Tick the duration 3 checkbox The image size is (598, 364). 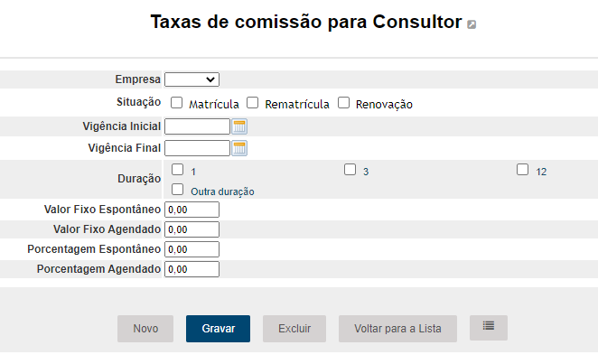point(350,169)
